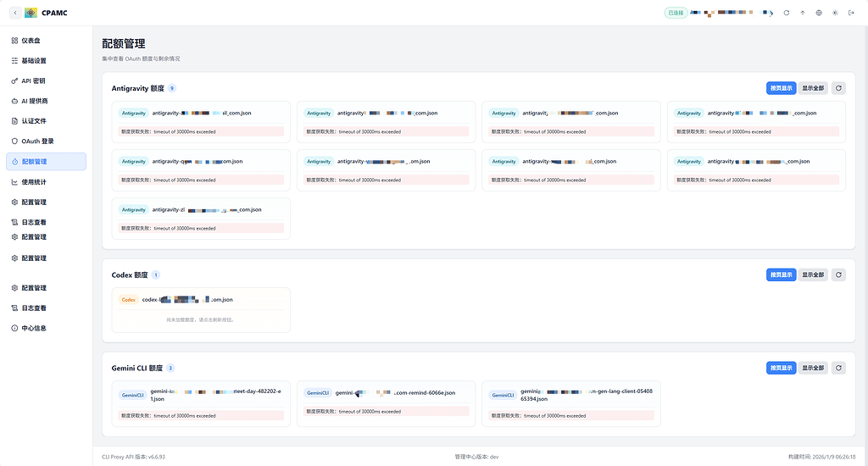Screen dimensions: 868x466
Task: Select 显示全部 for Antigravity 额度
Action: [813, 88]
